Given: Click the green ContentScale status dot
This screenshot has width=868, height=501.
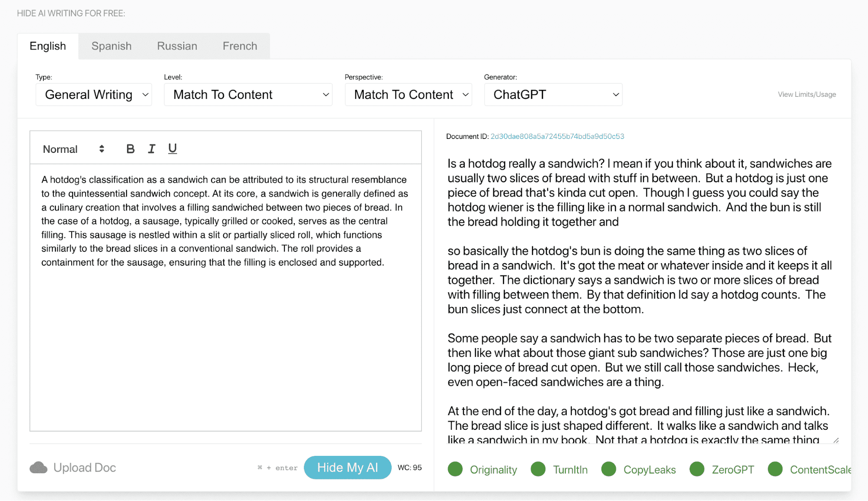Looking at the screenshot, I should [775, 469].
